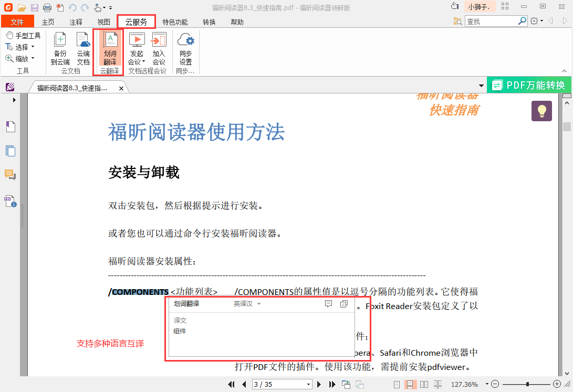Open the PDF info panel in sidebar
This screenshot has width=573, height=392.
(x=10, y=201)
